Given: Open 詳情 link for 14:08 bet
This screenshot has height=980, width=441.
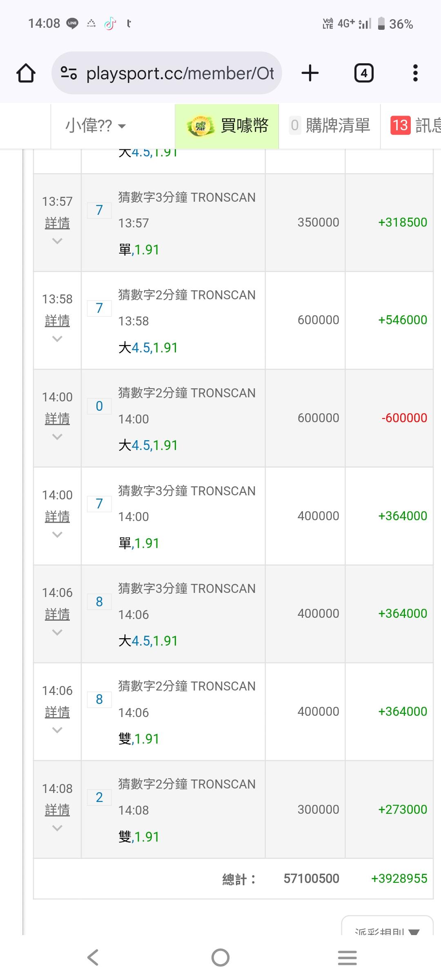Looking at the screenshot, I should click(x=57, y=810).
